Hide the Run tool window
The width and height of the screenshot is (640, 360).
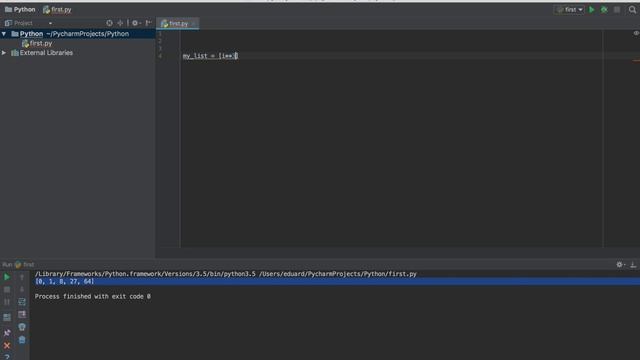(x=633, y=265)
